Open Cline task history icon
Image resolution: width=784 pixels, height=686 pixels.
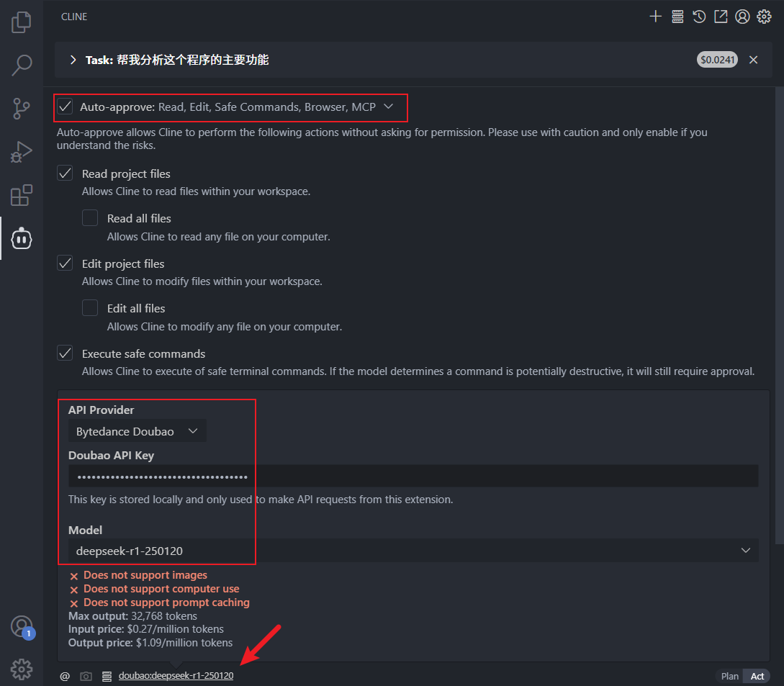pos(698,17)
